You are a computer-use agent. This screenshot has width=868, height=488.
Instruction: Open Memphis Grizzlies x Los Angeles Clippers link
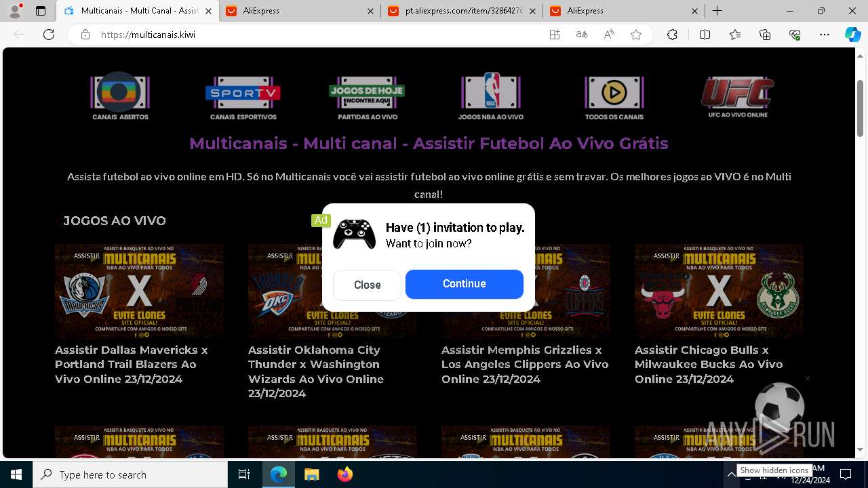pos(525,365)
